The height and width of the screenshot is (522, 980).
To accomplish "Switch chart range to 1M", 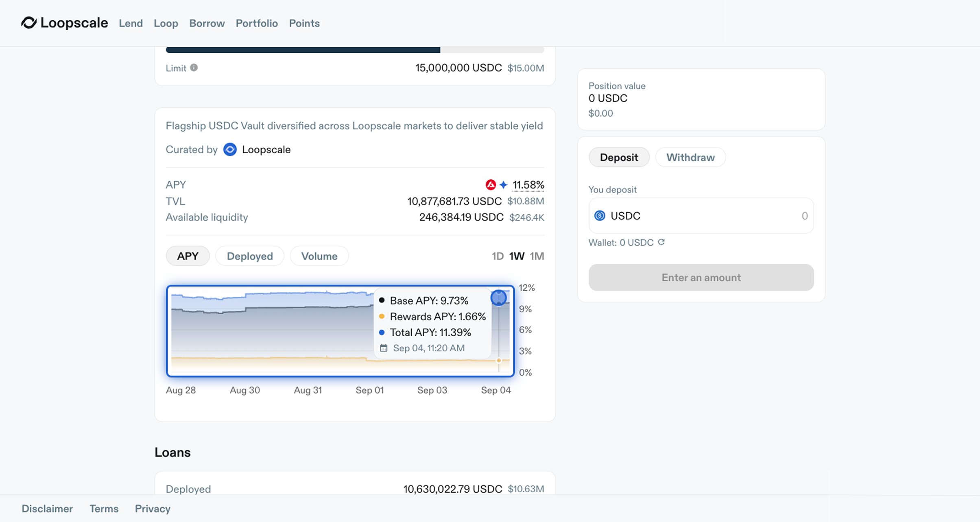I will pyautogui.click(x=537, y=256).
